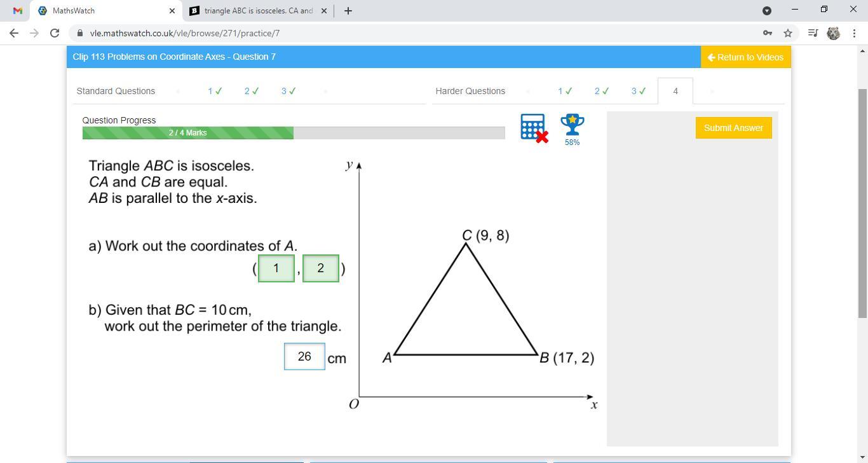868x463 pixels.
Task: Close the MathsWatch tab
Action: [172, 11]
